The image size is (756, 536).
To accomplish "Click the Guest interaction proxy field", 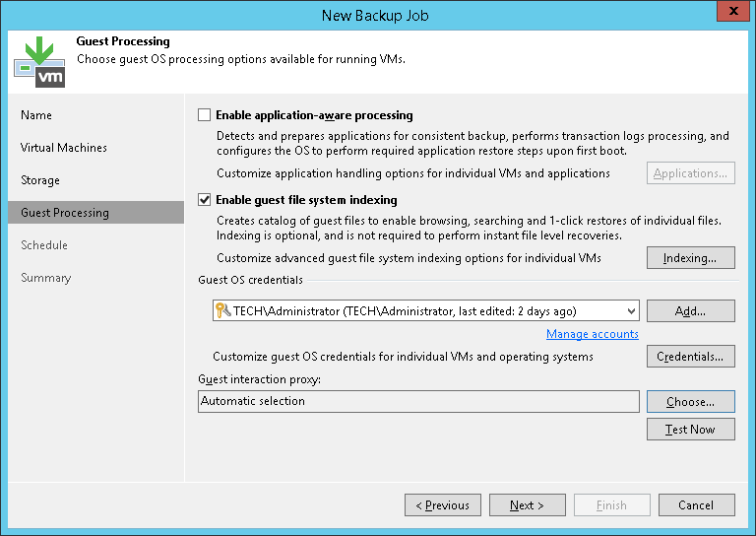I will pyautogui.click(x=418, y=402).
